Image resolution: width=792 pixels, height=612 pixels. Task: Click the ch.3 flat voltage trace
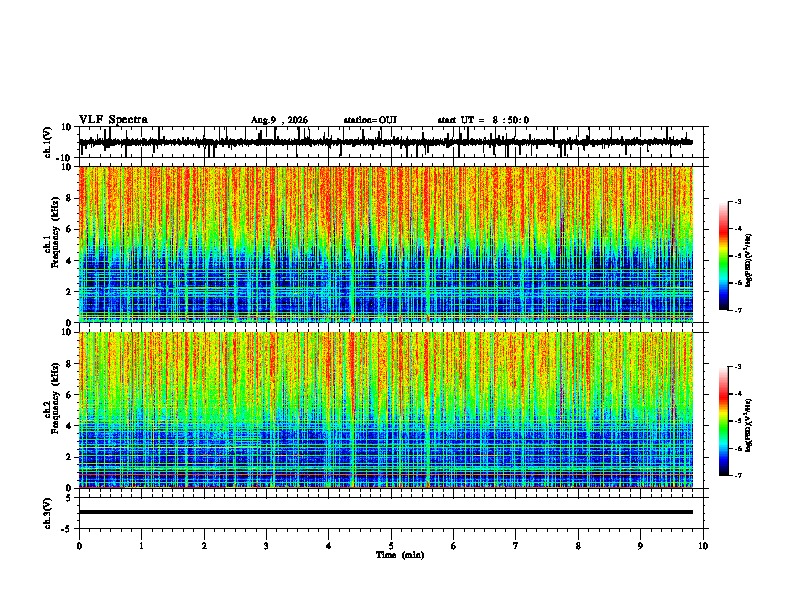(386, 512)
